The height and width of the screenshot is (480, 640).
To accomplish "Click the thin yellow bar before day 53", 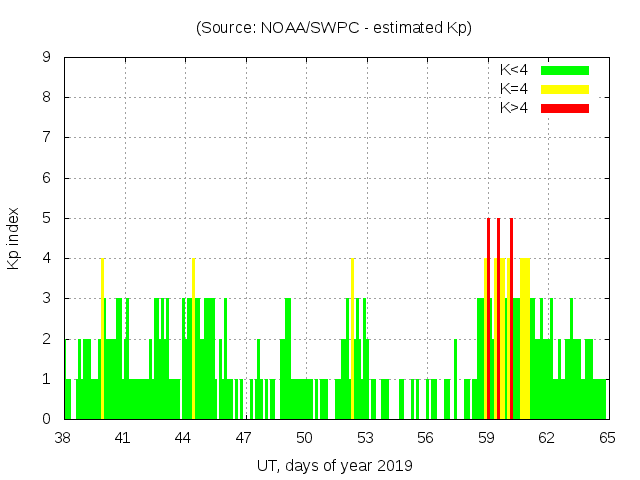I will (352, 340).
